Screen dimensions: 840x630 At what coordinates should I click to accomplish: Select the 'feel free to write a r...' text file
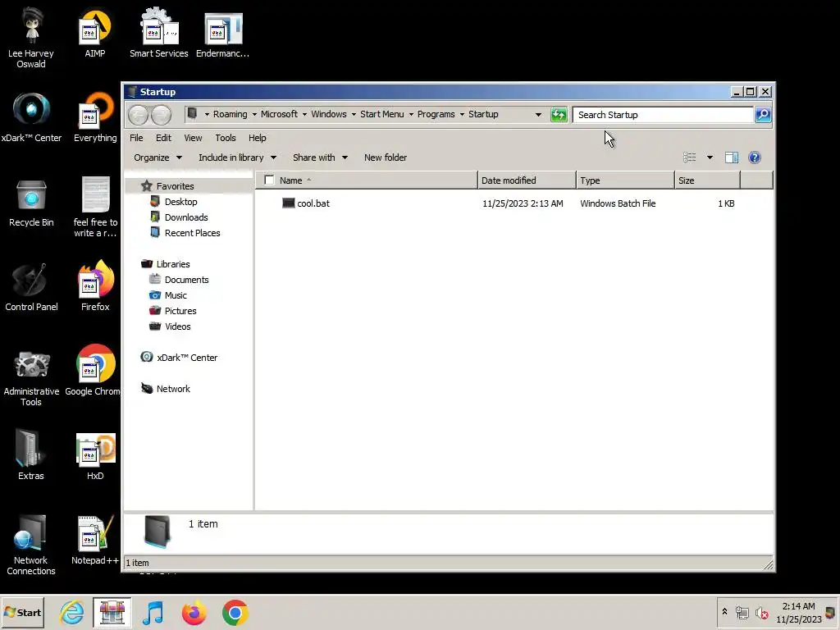point(95,207)
